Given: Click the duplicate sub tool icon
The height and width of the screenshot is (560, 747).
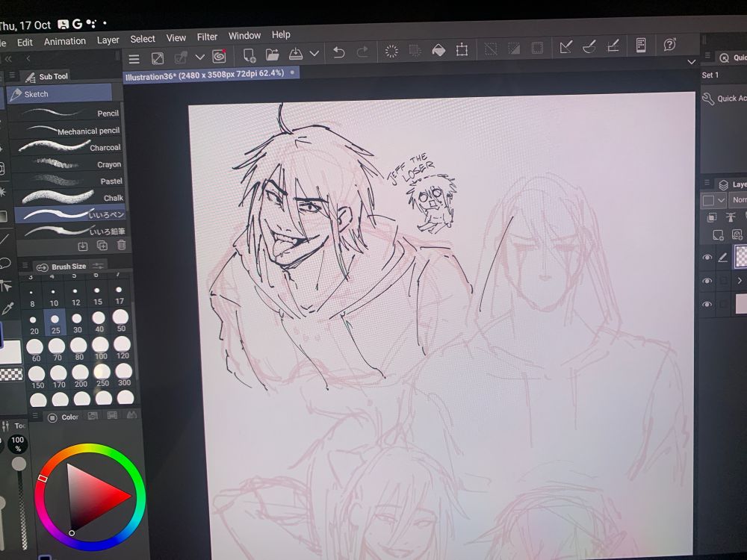Looking at the screenshot, I should coord(102,246).
